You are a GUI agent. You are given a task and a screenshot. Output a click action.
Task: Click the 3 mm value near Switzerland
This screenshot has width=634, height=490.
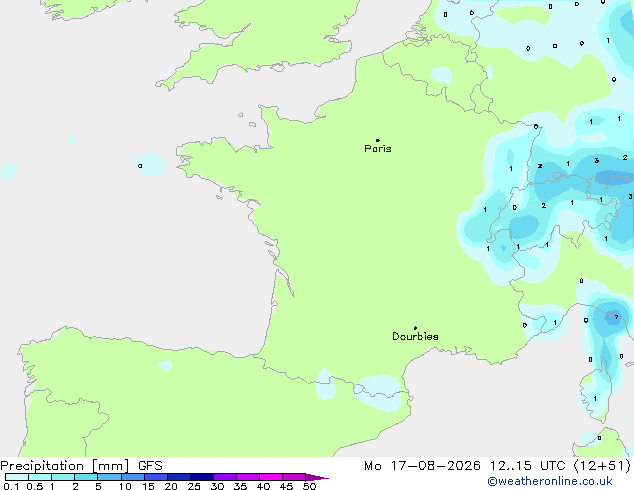tap(596, 161)
